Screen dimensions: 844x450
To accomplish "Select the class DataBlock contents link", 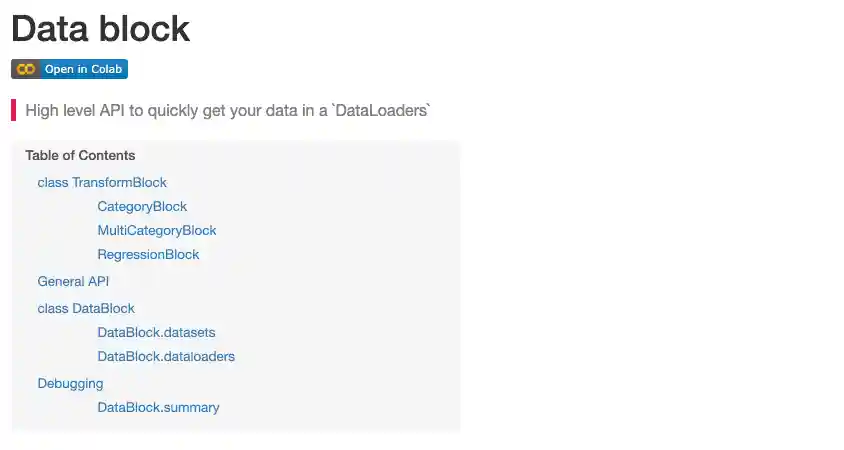I will point(86,308).
